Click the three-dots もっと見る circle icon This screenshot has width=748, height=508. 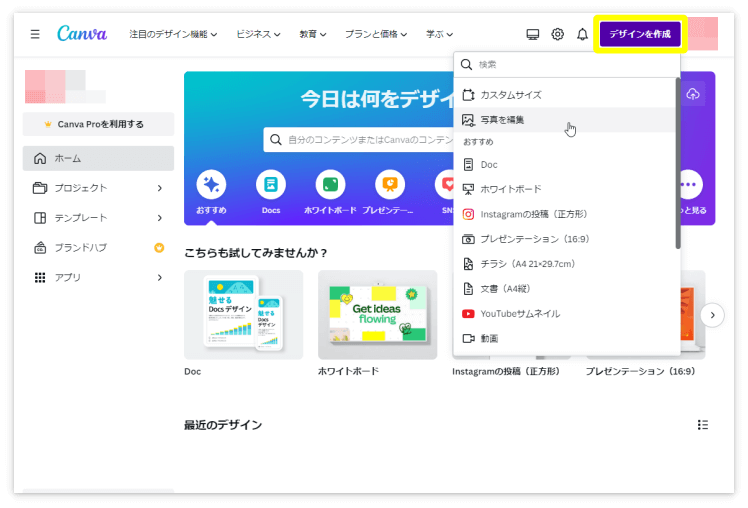point(688,185)
